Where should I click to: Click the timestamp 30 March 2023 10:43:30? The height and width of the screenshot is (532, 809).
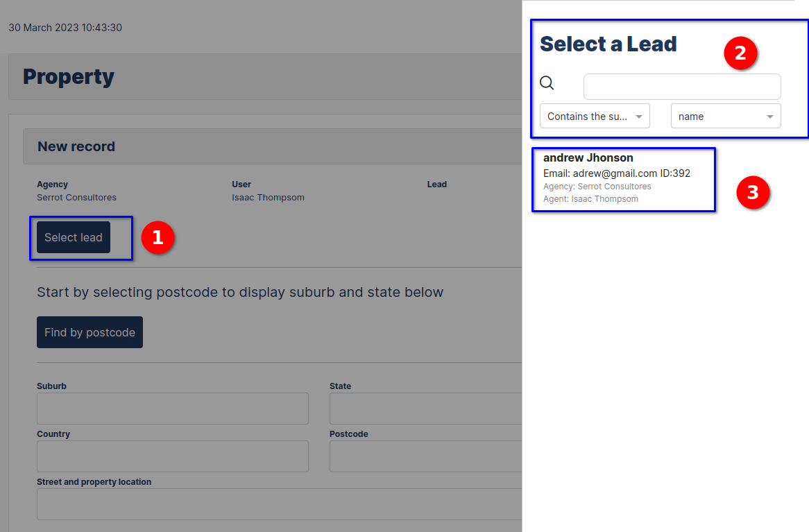click(x=65, y=28)
